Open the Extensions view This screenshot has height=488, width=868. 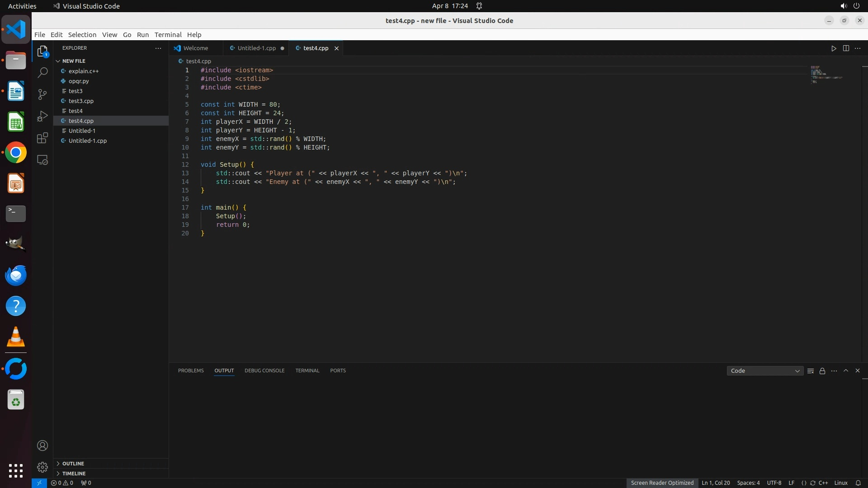(x=42, y=138)
